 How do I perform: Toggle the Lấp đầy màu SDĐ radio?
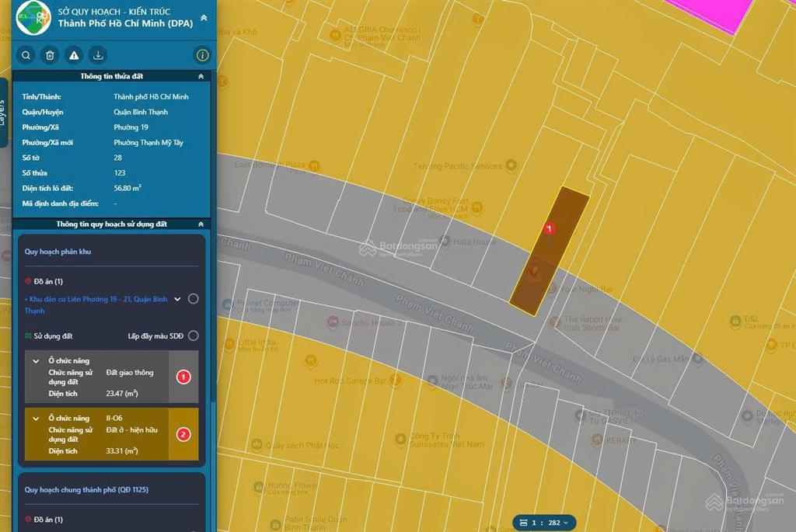tap(193, 336)
